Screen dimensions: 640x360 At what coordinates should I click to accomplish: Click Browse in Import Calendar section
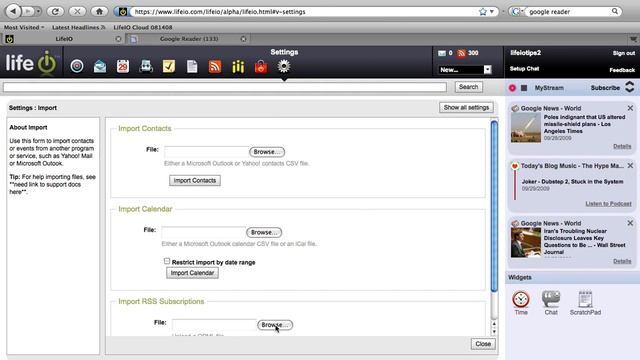(264, 232)
